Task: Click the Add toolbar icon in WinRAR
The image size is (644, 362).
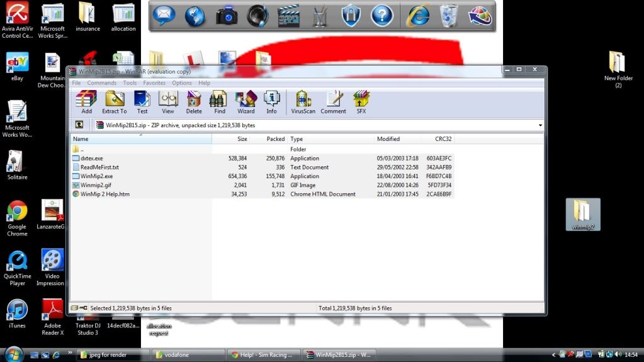Action: [86, 101]
